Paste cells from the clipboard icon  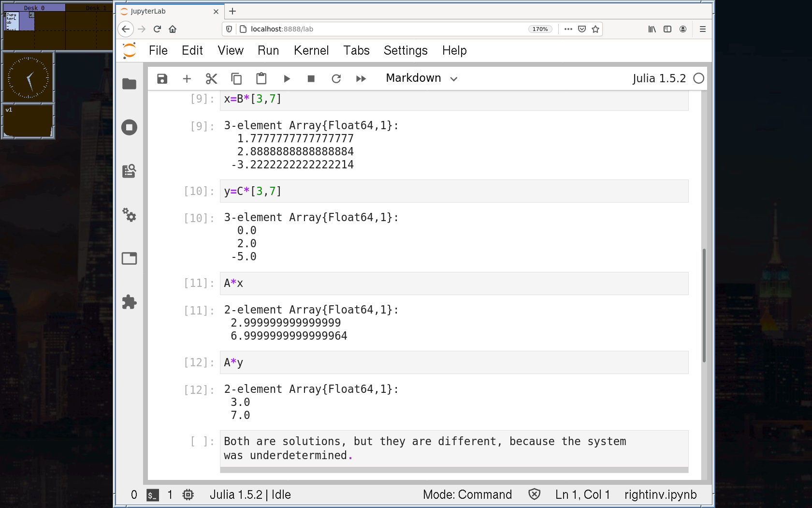point(261,78)
